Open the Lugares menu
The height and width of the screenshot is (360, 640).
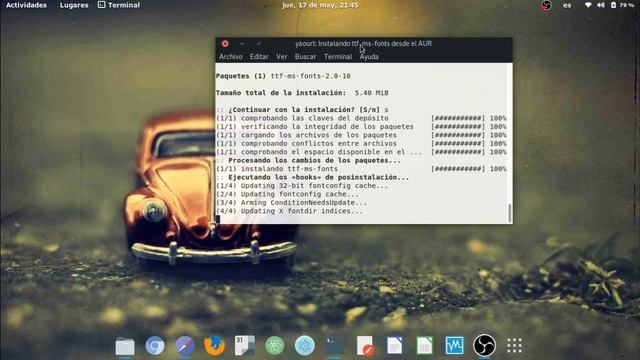(x=74, y=5)
